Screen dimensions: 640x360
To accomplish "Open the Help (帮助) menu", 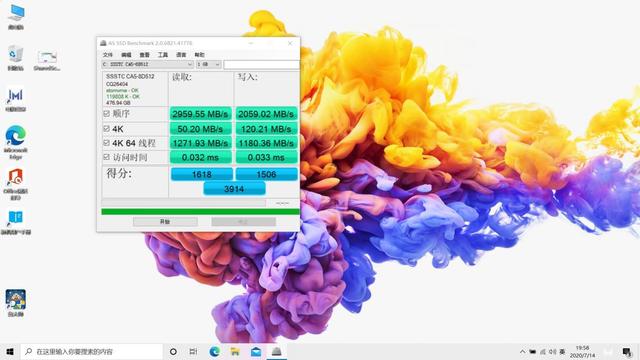I will 200,55.
